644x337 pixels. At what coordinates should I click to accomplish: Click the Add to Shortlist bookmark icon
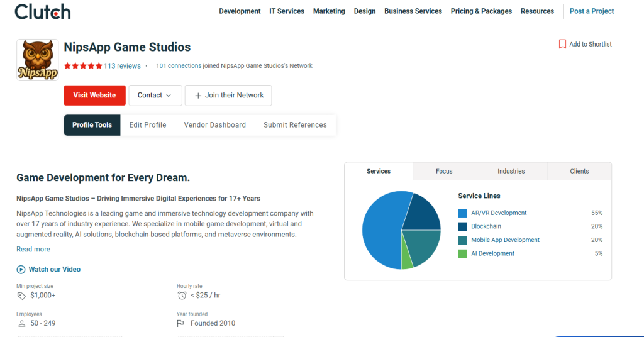pyautogui.click(x=562, y=44)
